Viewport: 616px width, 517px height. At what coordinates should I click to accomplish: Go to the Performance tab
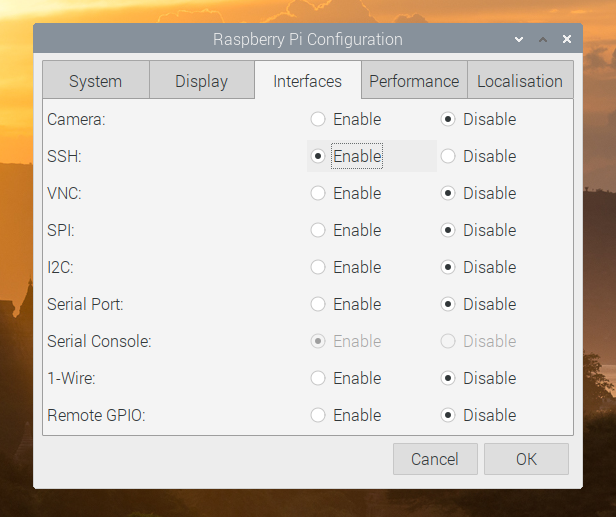pos(414,81)
